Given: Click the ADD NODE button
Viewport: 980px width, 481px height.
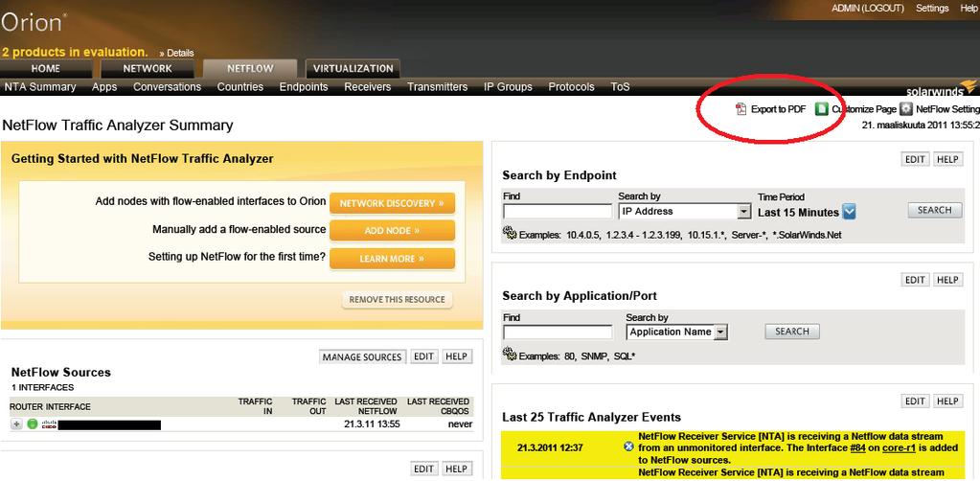Looking at the screenshot, I should [392, 231].
